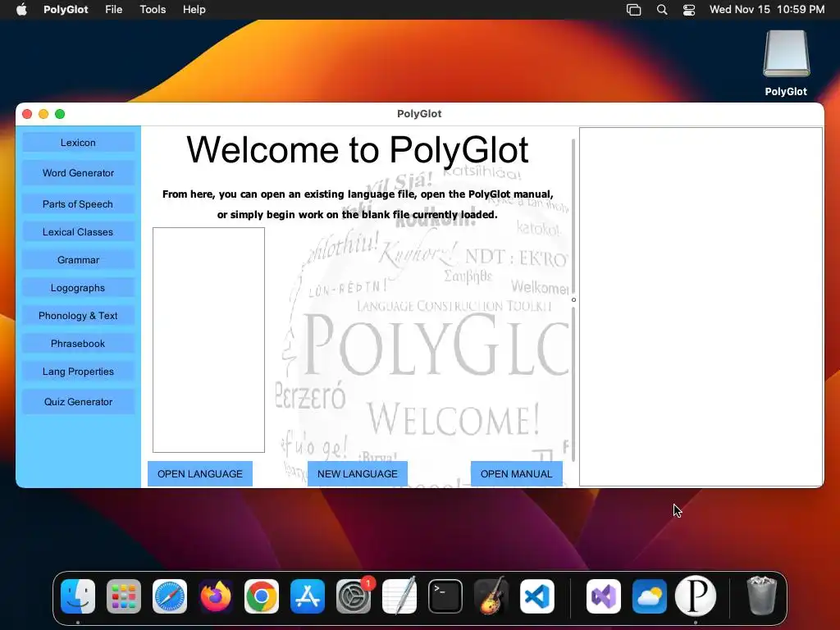Screen dimensions: 840x630
Task: Open Control Center in menu bar
Action: [x=689, y=10]
